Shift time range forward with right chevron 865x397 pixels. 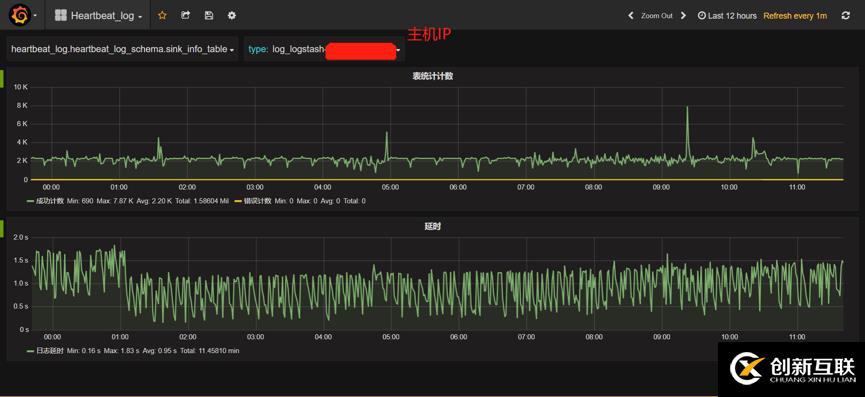pyautogui.click(x=684, y=16)
